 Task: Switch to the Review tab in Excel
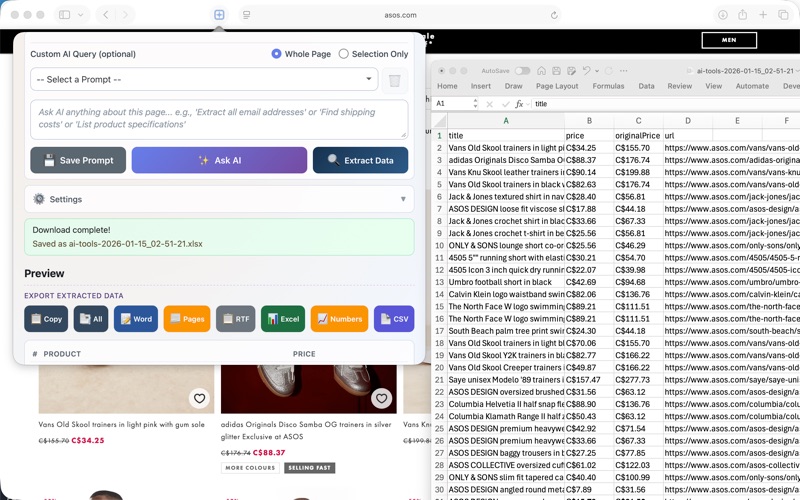680,86
